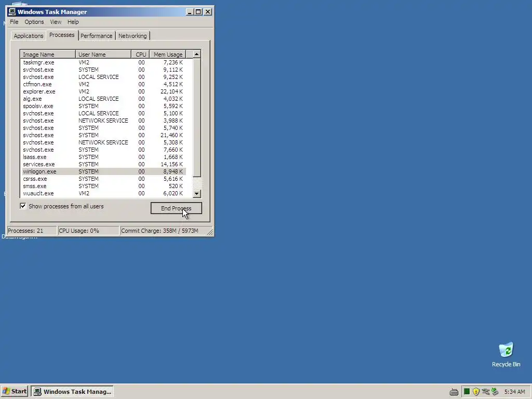The image size is (532, 399).
Task: Sort by the CPU column header
Action: pos(140,54)
